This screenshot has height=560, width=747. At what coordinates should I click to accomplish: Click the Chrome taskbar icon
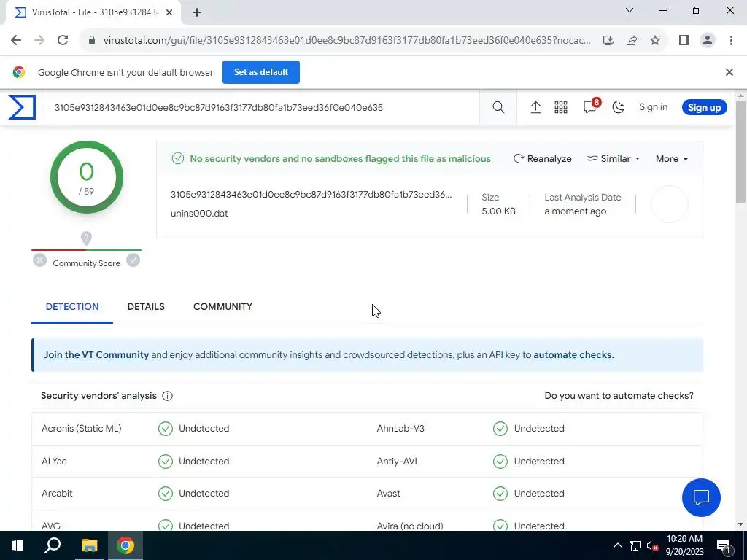pos(125,545)
